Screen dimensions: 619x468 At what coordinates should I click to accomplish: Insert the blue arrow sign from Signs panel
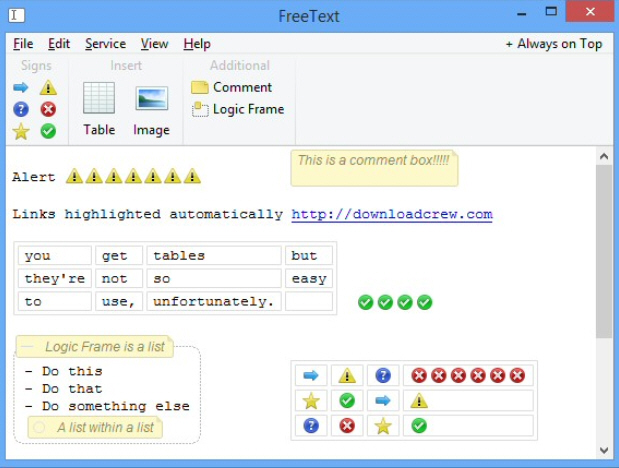tap(21, 87)
